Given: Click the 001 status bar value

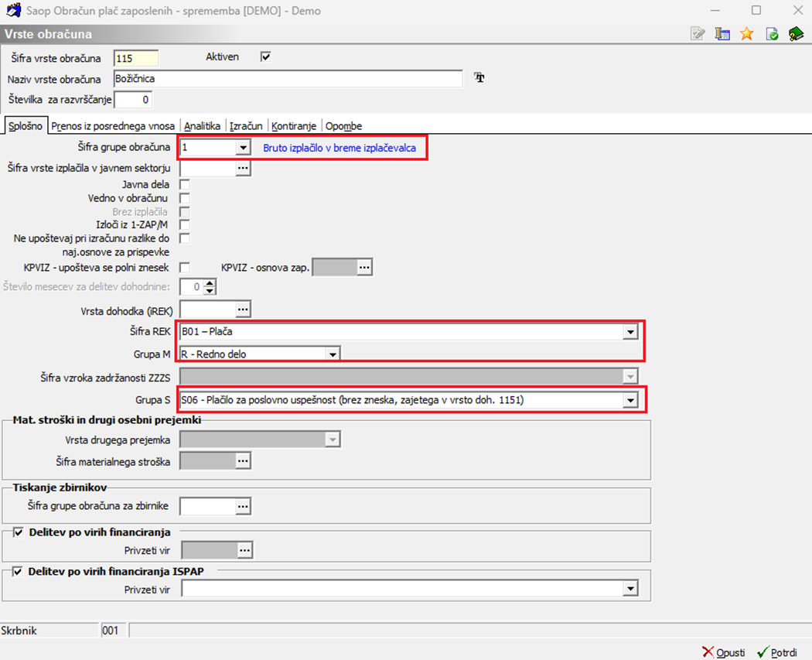Looking at the screenshot, I should (111, 631).
